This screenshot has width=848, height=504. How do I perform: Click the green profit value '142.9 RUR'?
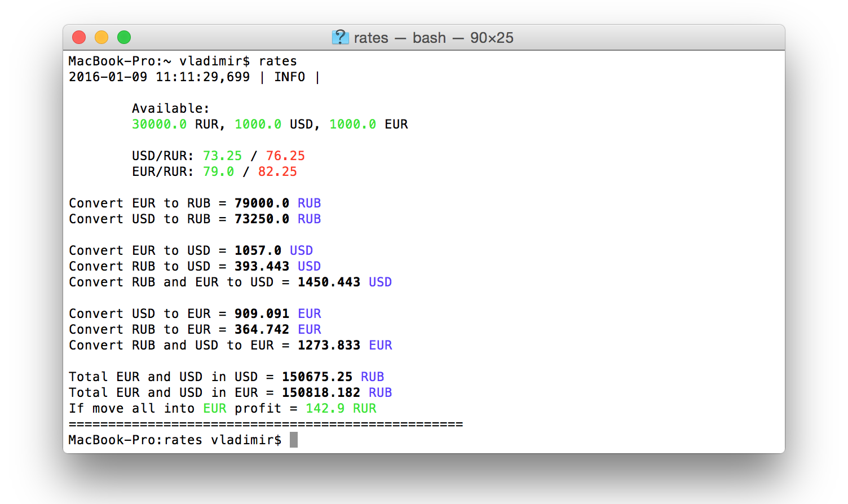point(341,408)
